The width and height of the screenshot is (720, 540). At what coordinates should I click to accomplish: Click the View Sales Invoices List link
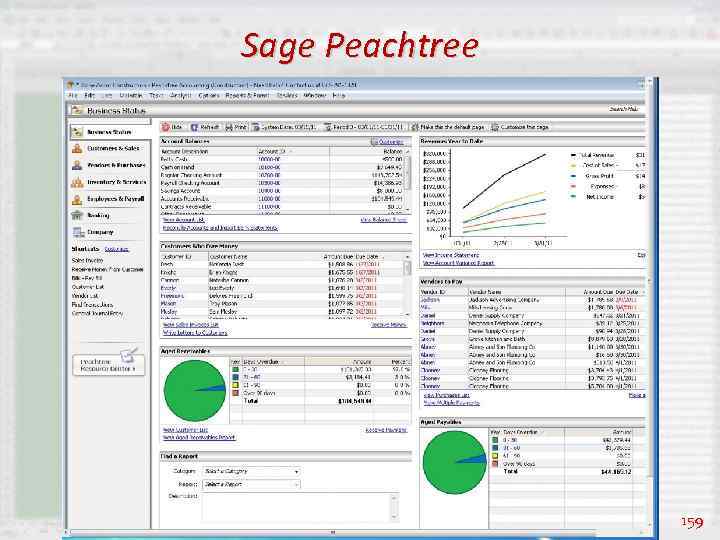coord(191,325)
